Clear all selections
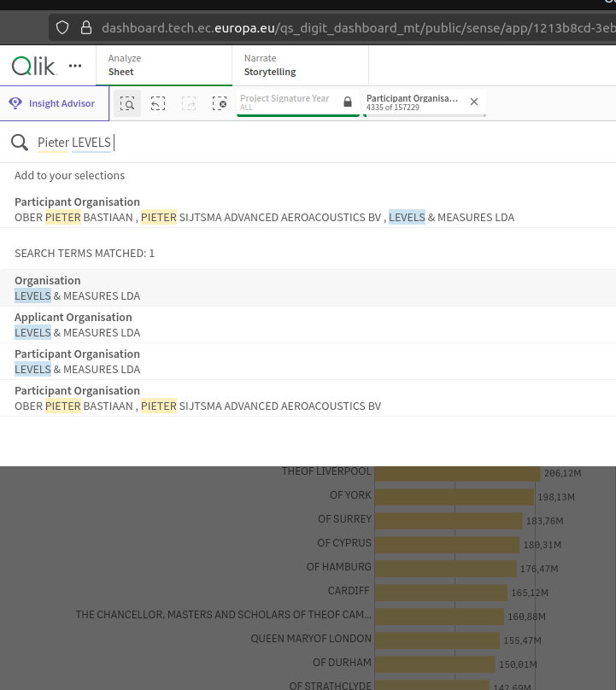The image size is (616, 690). 220,103
